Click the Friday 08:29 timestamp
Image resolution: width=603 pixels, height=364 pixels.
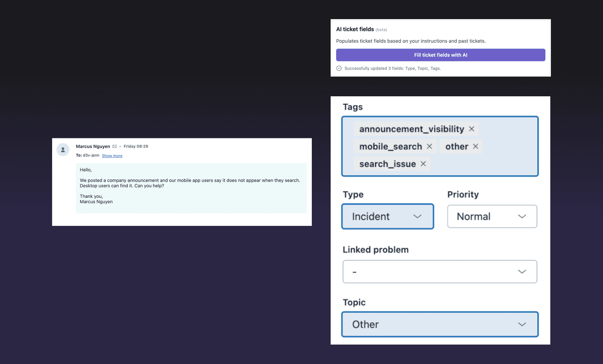[135, 146]
